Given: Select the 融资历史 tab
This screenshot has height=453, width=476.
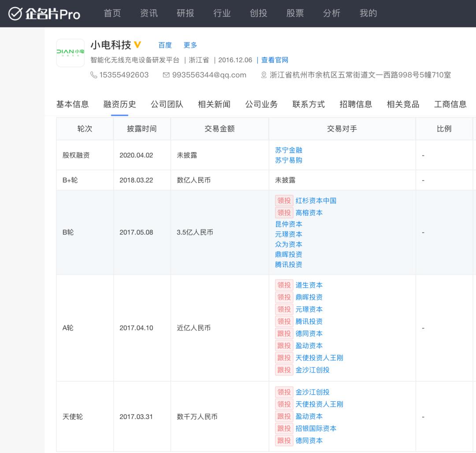Looking at the screenshot, I should pyautogui.click(x=119, y=104).
